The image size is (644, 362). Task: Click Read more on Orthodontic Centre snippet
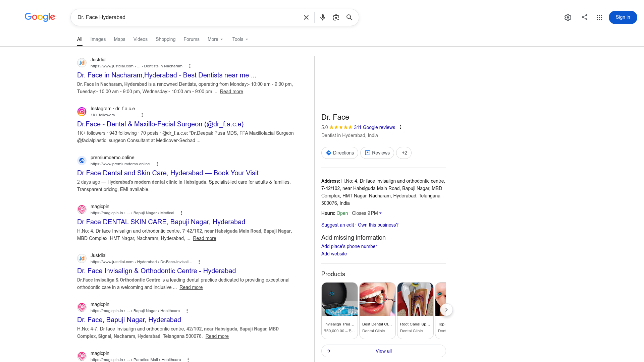(x=191, y=287)
